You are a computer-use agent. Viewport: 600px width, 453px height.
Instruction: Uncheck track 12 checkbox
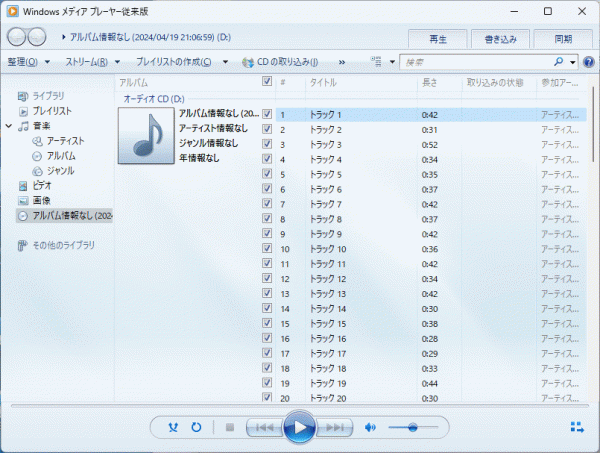tap(267, 278)
